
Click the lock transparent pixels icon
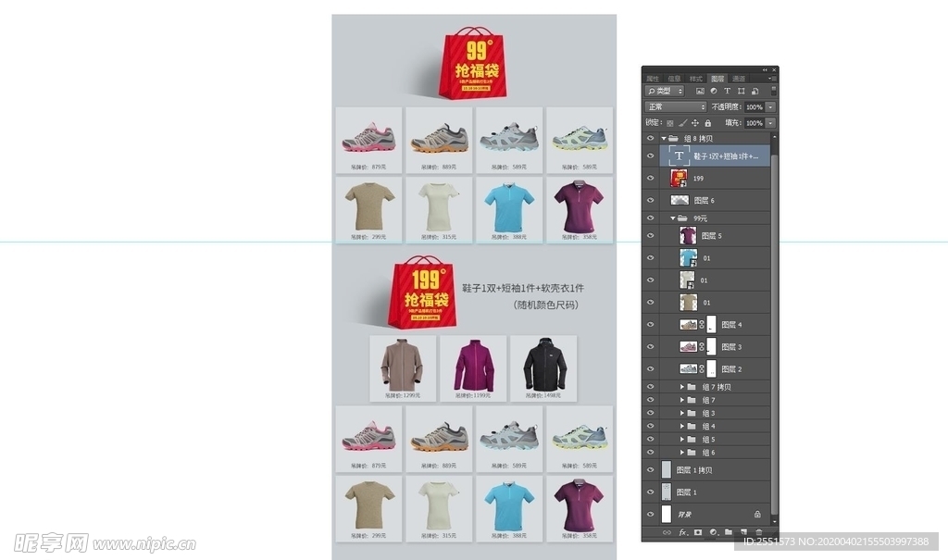[x=670, y=123]
